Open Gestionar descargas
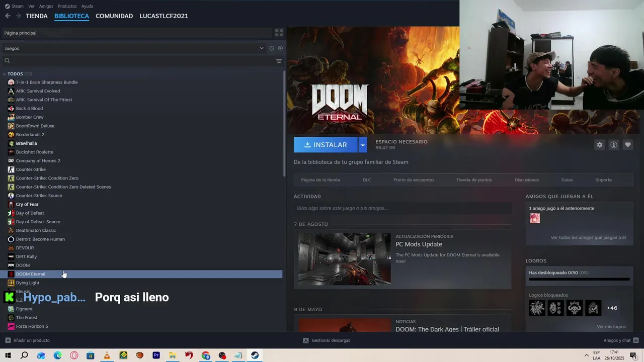 click(x=327, y=340)
